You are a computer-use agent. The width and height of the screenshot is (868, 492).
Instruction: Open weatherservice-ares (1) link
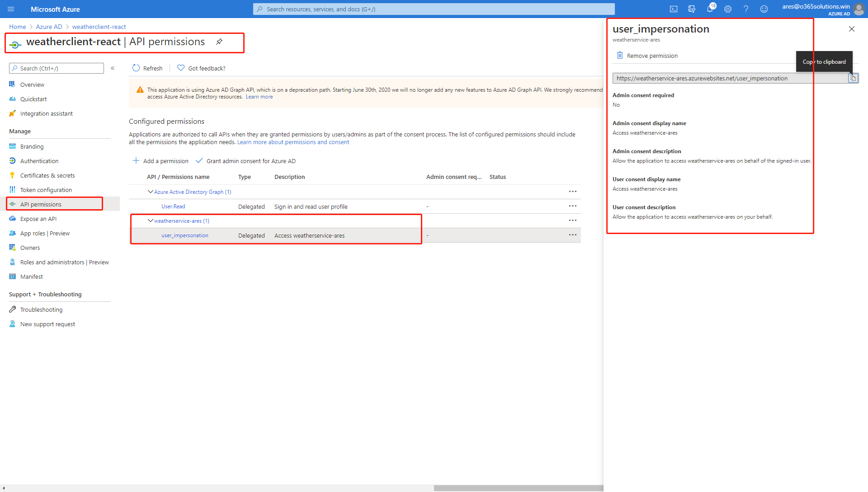click(182, 221)
